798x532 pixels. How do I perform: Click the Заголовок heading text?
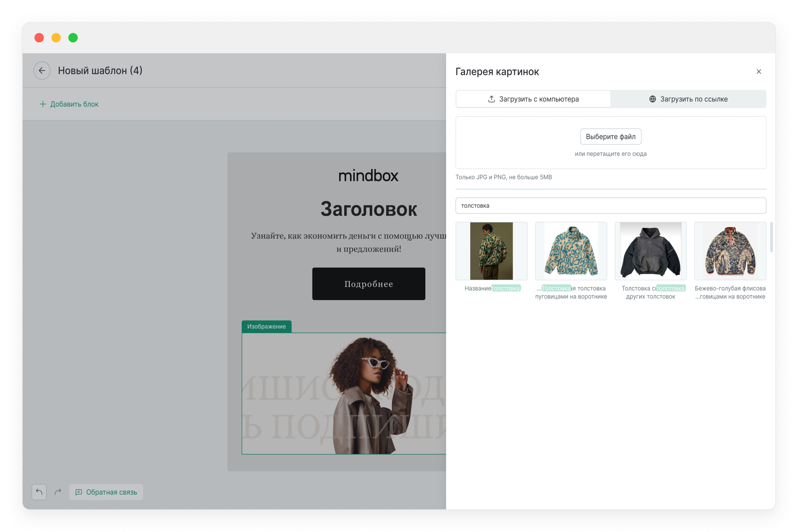368,209
